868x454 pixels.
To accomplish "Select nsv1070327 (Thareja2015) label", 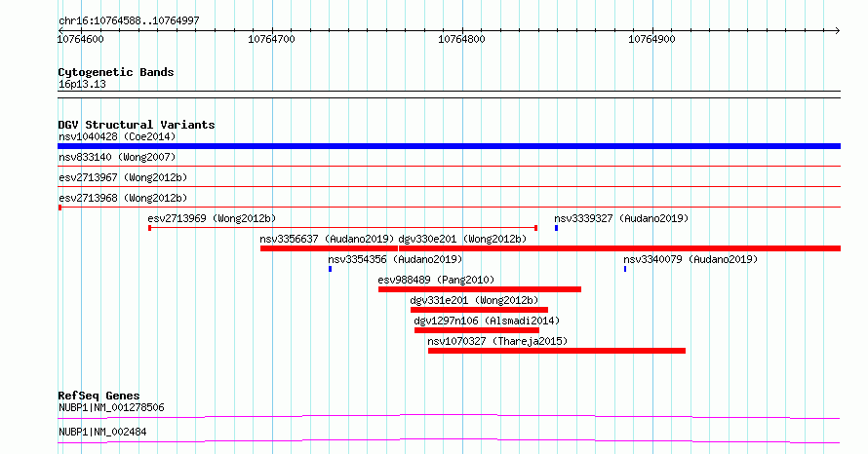I will point(497,341).
